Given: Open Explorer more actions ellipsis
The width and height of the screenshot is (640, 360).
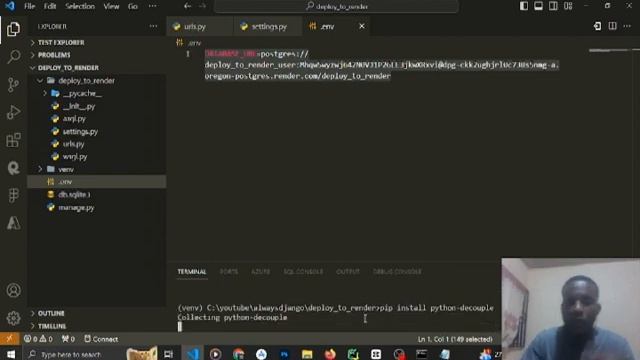Looking at the screenshot, I should click(153, 26).
